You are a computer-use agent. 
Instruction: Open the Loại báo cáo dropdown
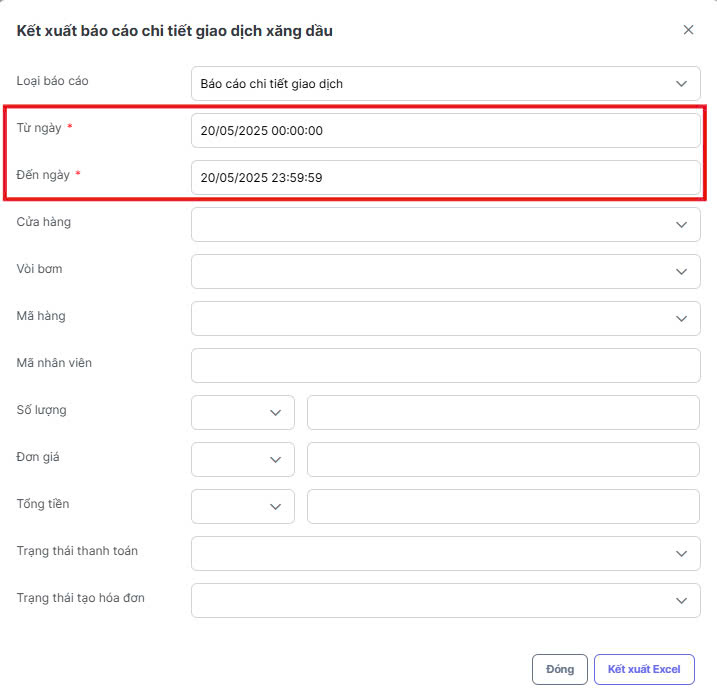click(445, 84)
